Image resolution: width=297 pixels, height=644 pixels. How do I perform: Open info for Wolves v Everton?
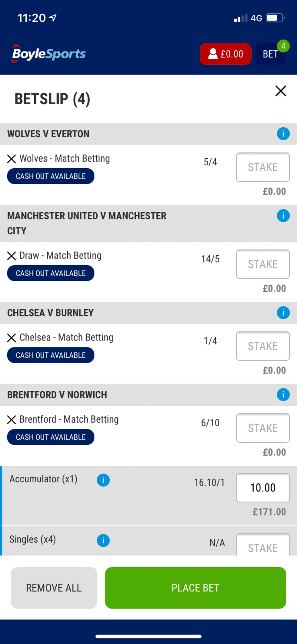[283, 134]
